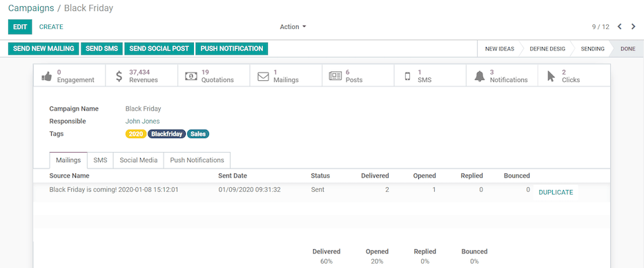Image resolution: width=644 pixels, height=268 pixels.
Task: Switch to the SMS tab
Action: click(100, 160)
